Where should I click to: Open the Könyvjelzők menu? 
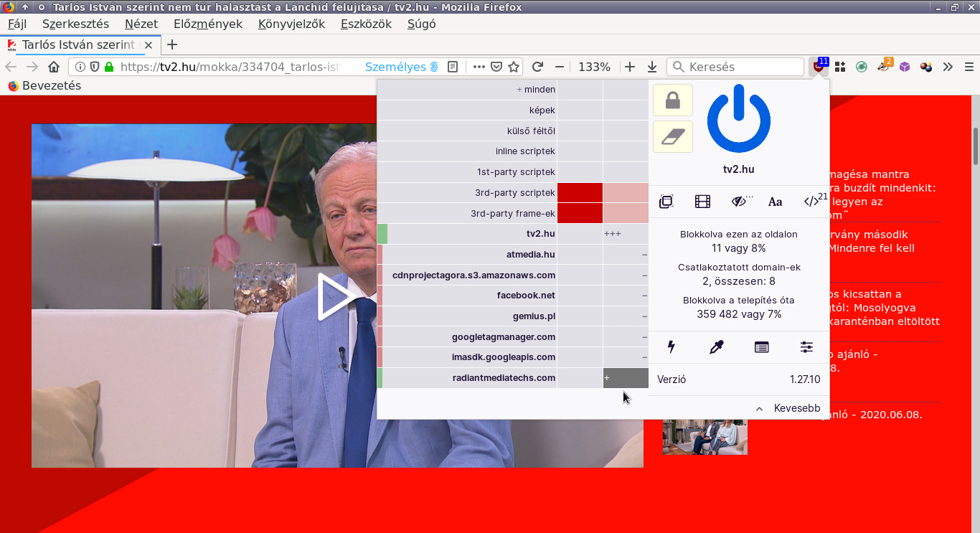point(292,24)
